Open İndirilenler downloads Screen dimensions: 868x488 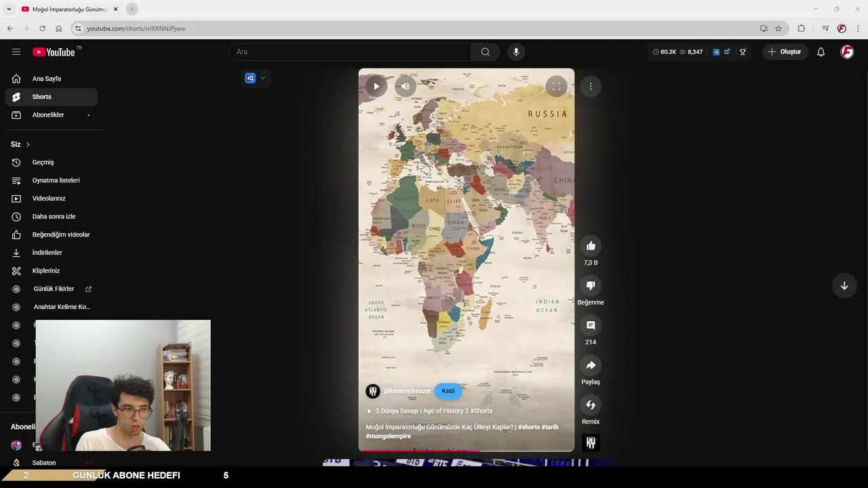click(x=52, y=253)
